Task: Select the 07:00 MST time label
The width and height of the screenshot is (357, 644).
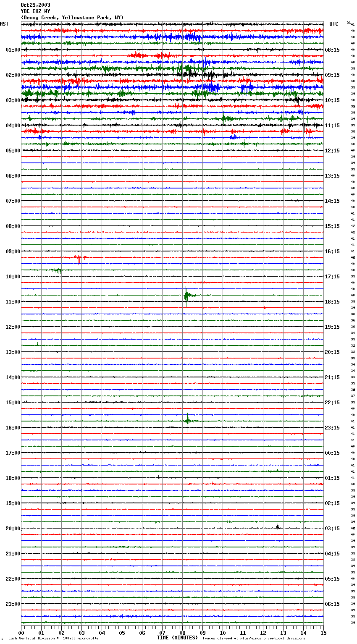Action: [13, 201]
